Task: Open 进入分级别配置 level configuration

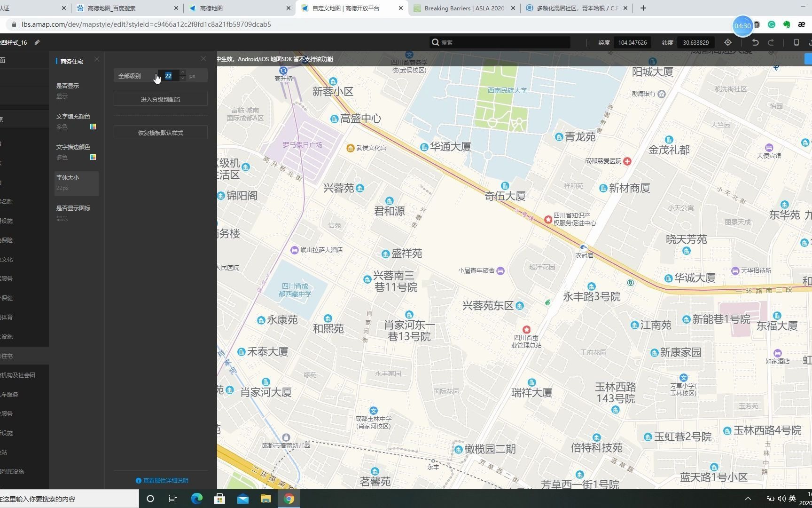Action: [161, 99]
